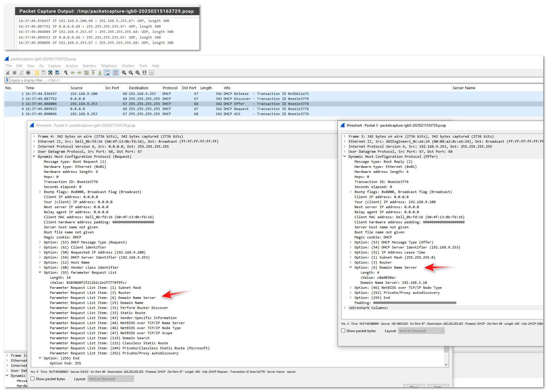The width and height of the screenshot is (548, 392).
Task: Go forward with the right green arrow
Action: tap(80, 73)
